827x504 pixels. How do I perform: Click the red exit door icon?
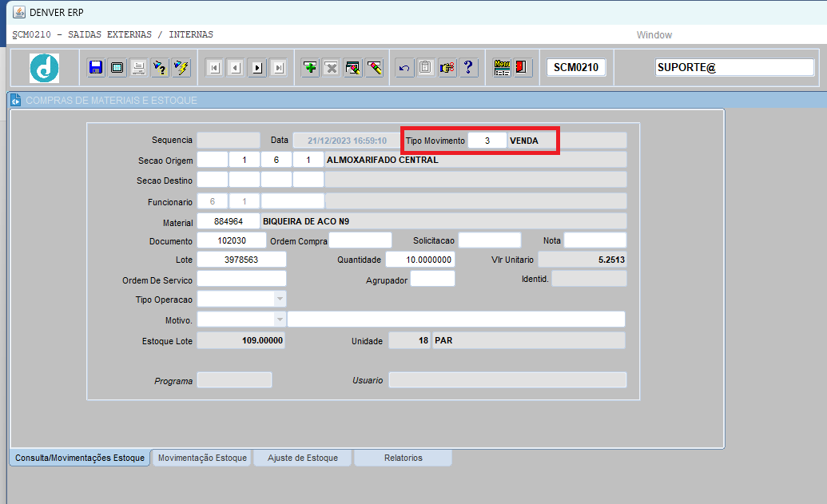(x=522, y=67)
